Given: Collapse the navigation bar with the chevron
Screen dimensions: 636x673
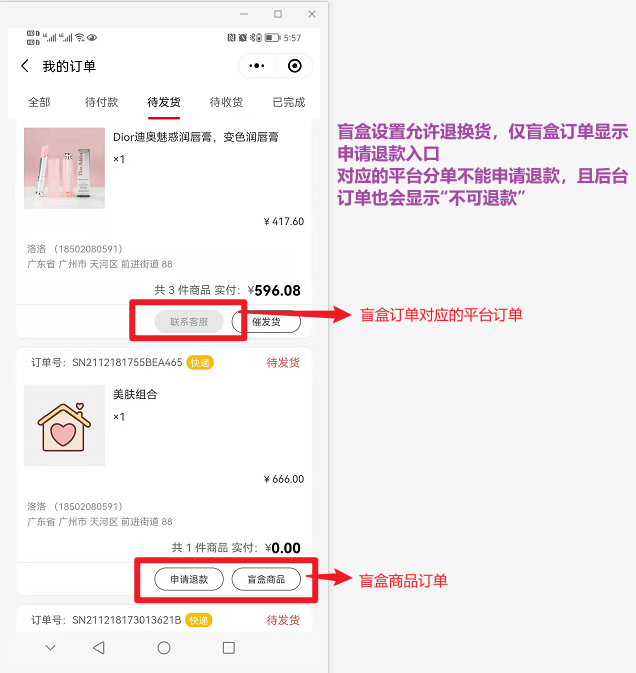Looking at the screenshot, I should 51,647.
